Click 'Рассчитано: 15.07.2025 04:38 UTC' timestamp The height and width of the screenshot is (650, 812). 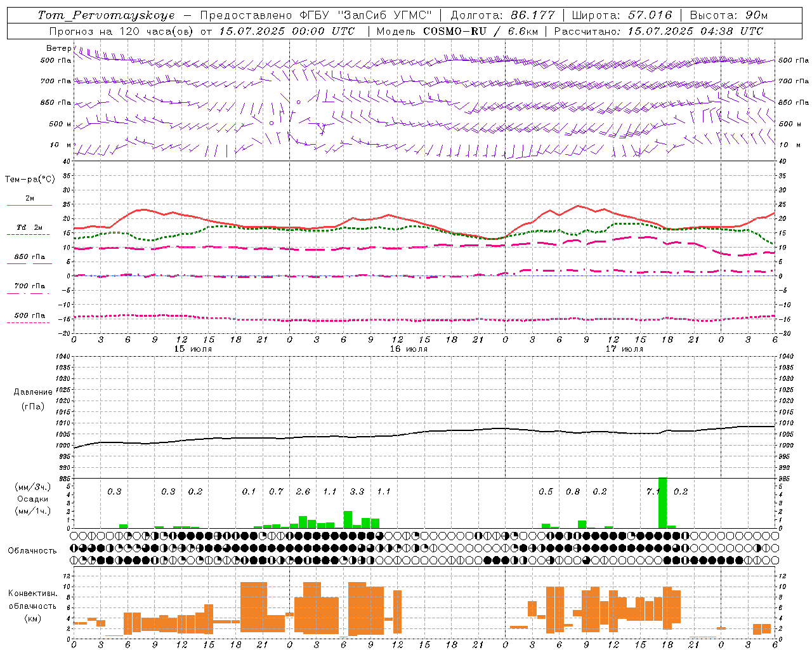tap(658, 31)
